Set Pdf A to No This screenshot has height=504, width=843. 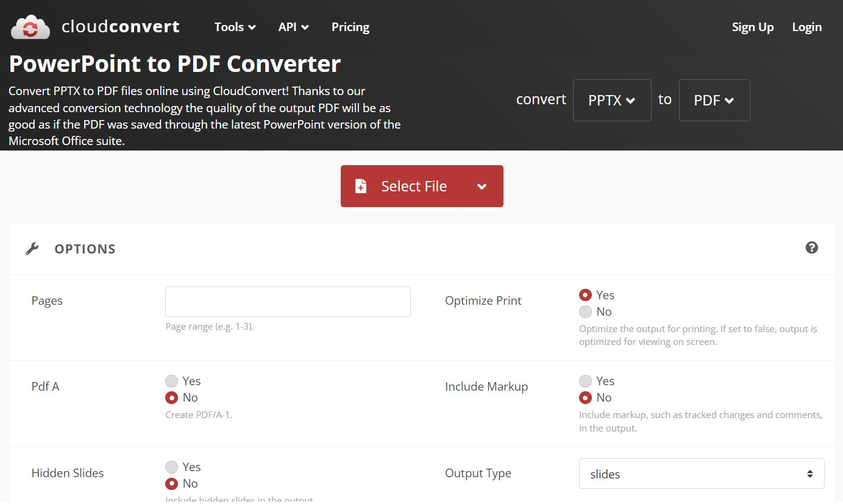coord(171,397)
